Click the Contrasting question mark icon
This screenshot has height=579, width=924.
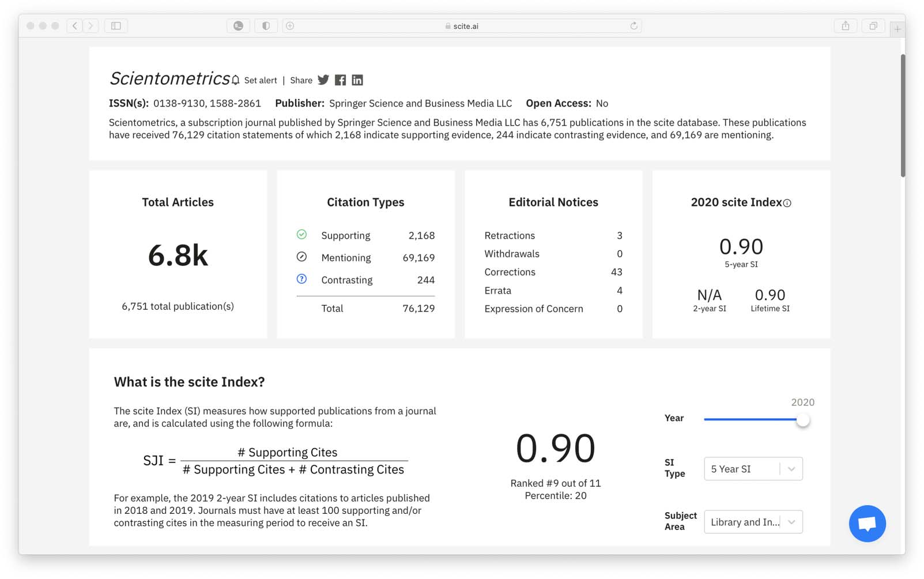(301, 279)
